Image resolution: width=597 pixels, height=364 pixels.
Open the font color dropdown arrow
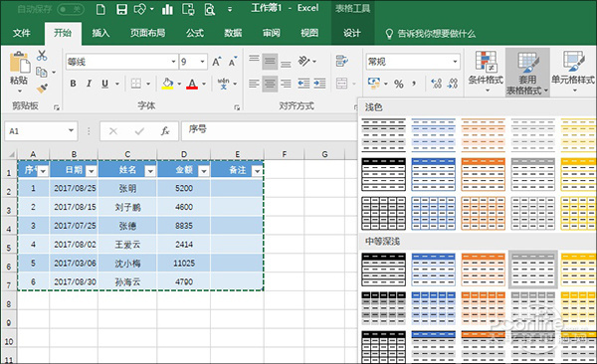204,84
